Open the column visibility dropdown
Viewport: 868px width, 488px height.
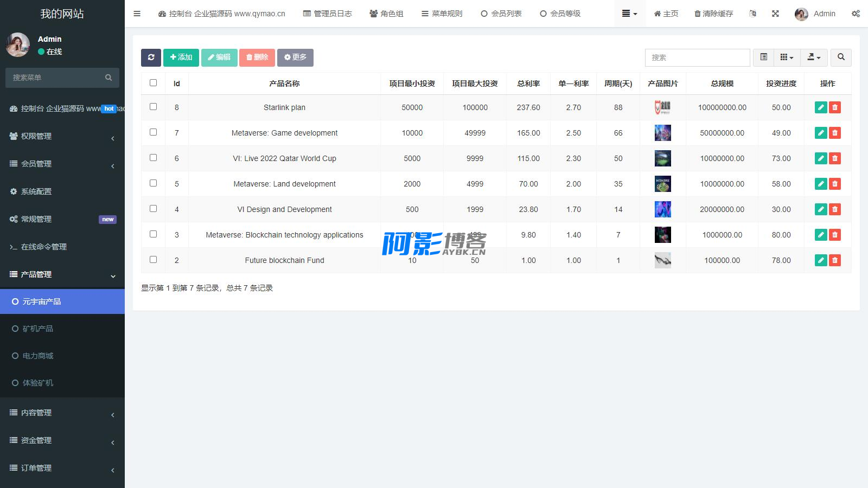pyautogui.click(x=787, y=57)
